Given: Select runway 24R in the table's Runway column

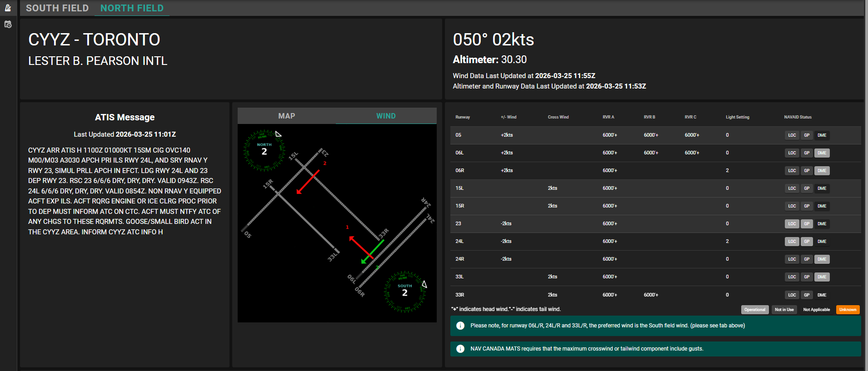Looking at the screenshot, I should pos(460,259).
